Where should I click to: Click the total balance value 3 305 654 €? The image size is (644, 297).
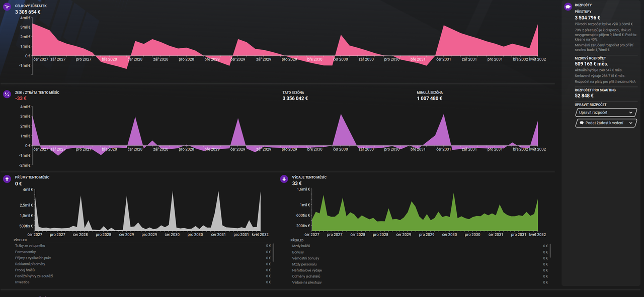click(28, 12)
